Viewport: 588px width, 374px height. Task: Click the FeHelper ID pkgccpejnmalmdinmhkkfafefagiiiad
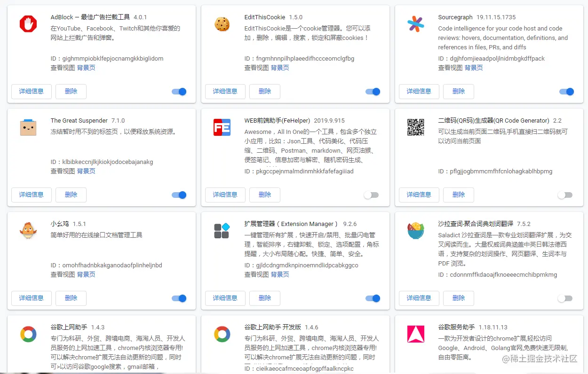pos(299,171)
